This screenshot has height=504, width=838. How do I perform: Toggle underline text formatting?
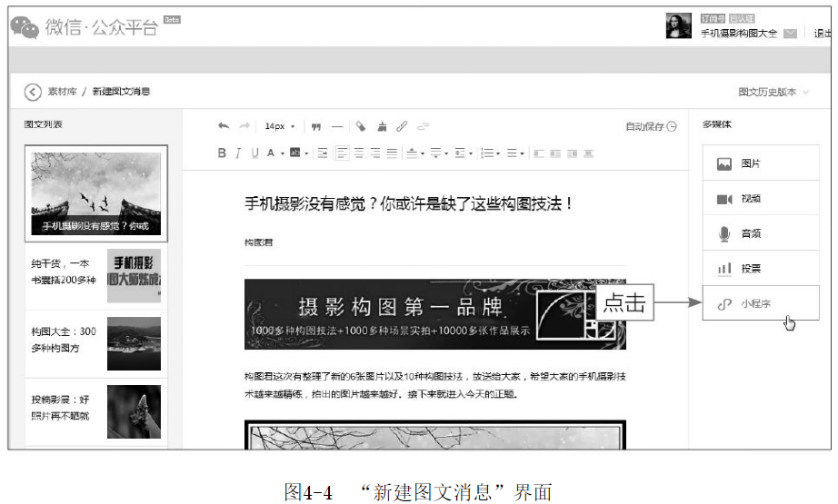coord(254,153)
